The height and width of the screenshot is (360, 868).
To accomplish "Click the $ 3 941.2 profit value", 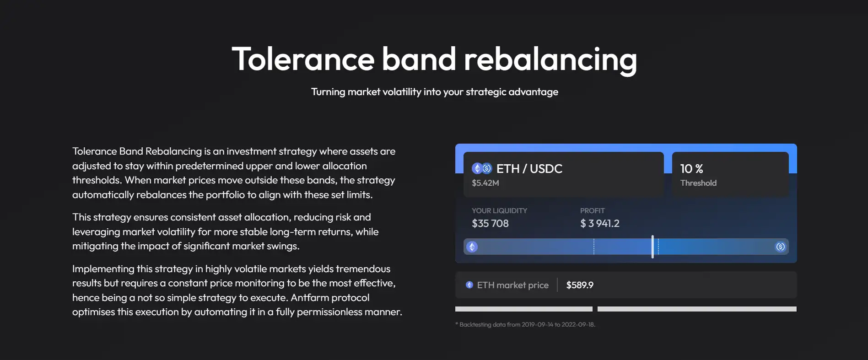I will [599, 224].
